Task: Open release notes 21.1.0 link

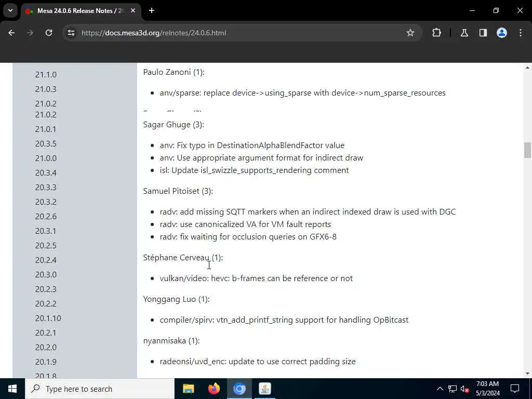Action: (x=46, y=75)
